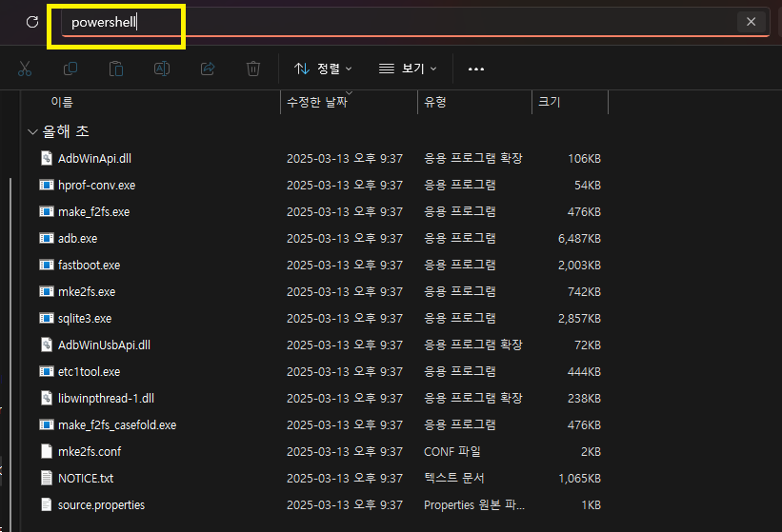This screenshot has width=782, height=532.
Task: Click the Copy icon in toolbar
Action: 70,69
